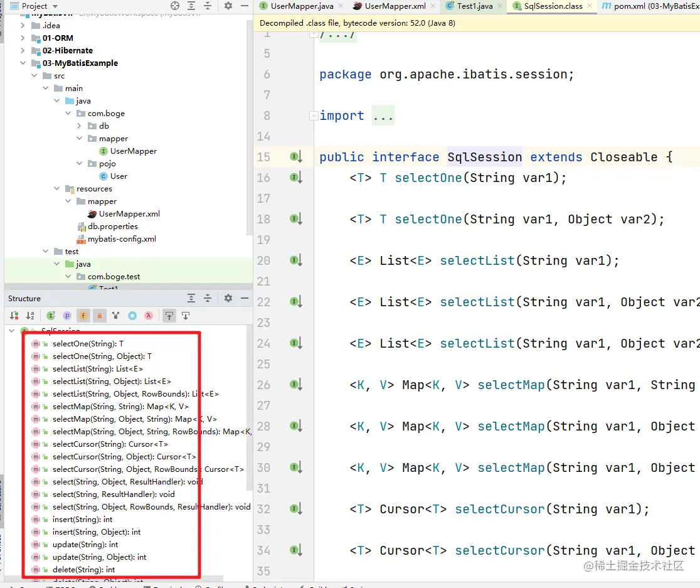Collapse the 03-MyBatisExample module

coord(23,63)
